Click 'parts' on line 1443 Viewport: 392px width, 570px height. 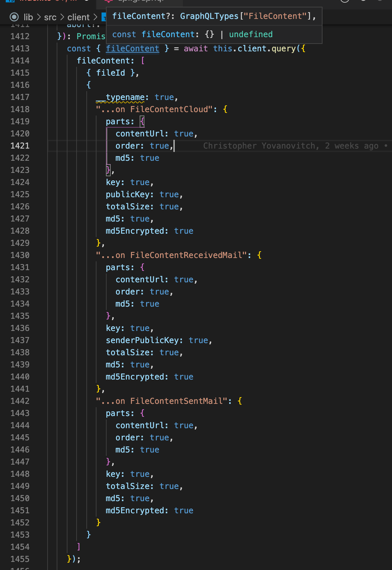point(118,413)
